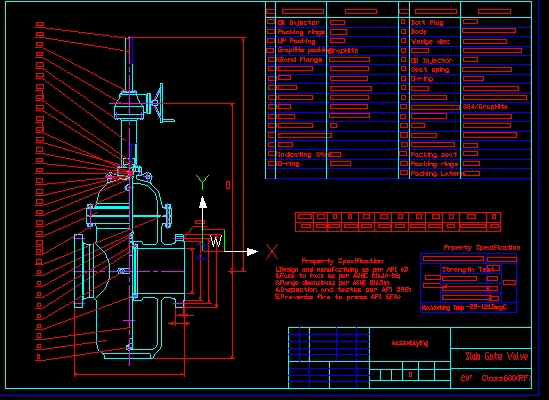Viewport: 549px width, 400px height.
Task: Click the Indicating Stem table entry
Action: click(303, 154)
